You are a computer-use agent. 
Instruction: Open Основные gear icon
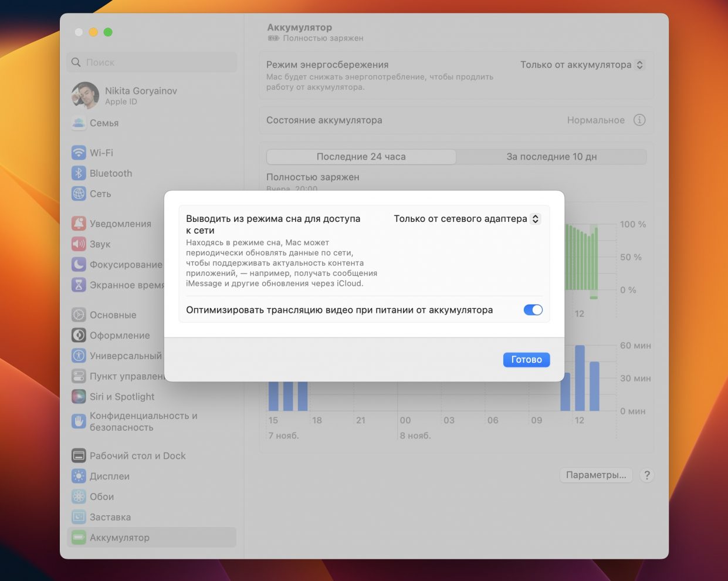pyautogui.click(x=79, y=315)
